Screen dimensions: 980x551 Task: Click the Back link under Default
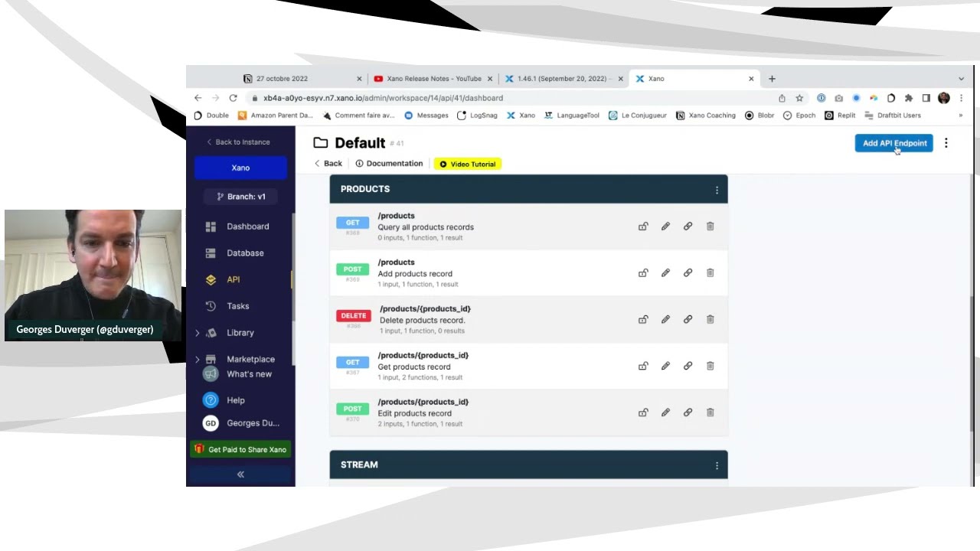(x=328, y=164)
